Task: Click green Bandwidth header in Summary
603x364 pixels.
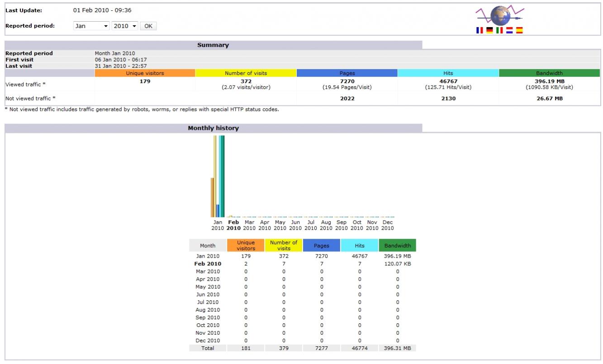Action: coord(549,73)
